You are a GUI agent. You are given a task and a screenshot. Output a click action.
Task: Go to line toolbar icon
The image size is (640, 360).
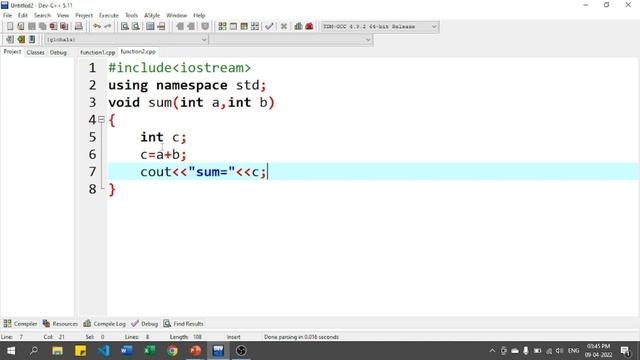coord(161,27)
